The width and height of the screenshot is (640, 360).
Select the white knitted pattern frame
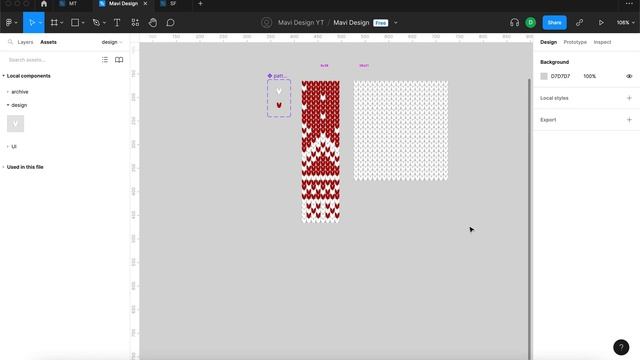click(400, 131)
